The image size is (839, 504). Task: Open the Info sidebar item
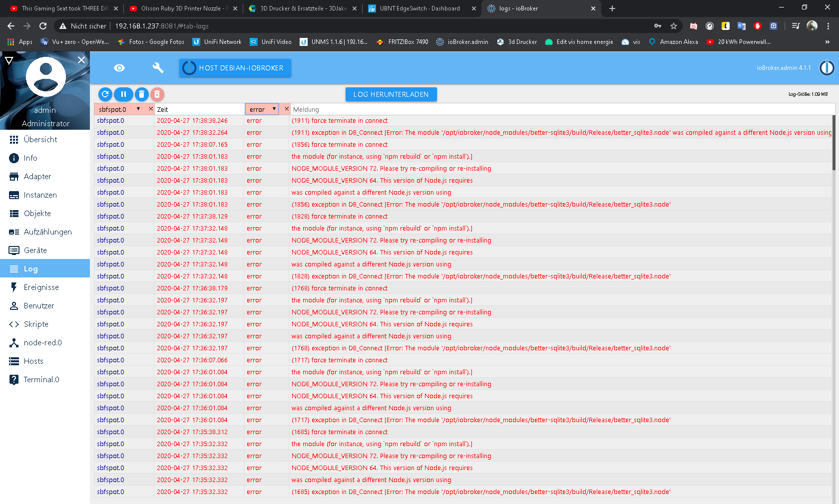click(x=45, y=158)
